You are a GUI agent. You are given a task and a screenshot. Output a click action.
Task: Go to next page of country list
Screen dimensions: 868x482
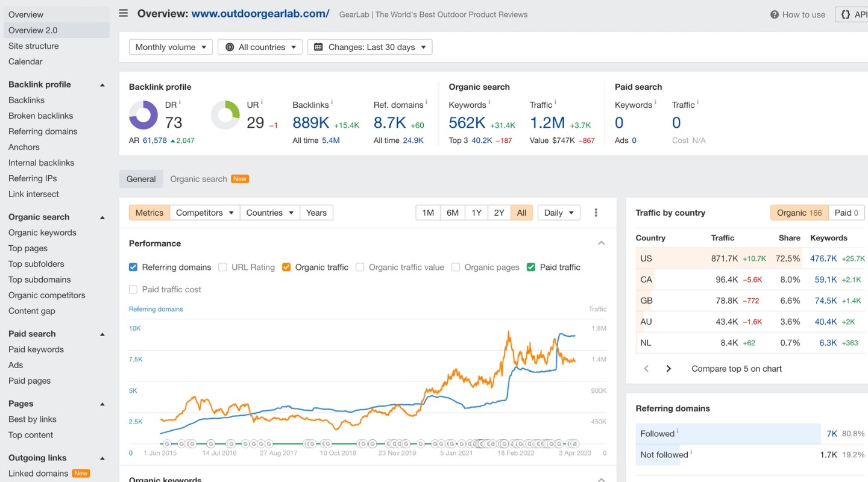(668, 369)
